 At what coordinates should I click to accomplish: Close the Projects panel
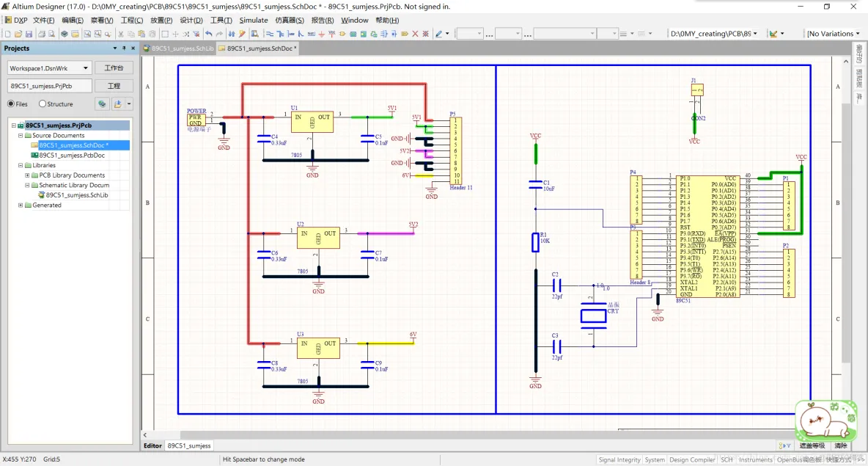click(133, 48)
